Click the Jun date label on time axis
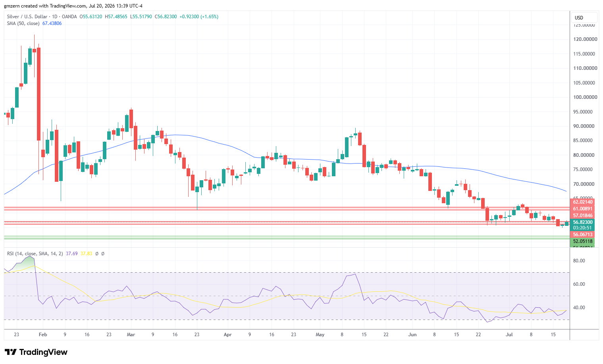The image size is (603, 364). click(x=412, y=335)
